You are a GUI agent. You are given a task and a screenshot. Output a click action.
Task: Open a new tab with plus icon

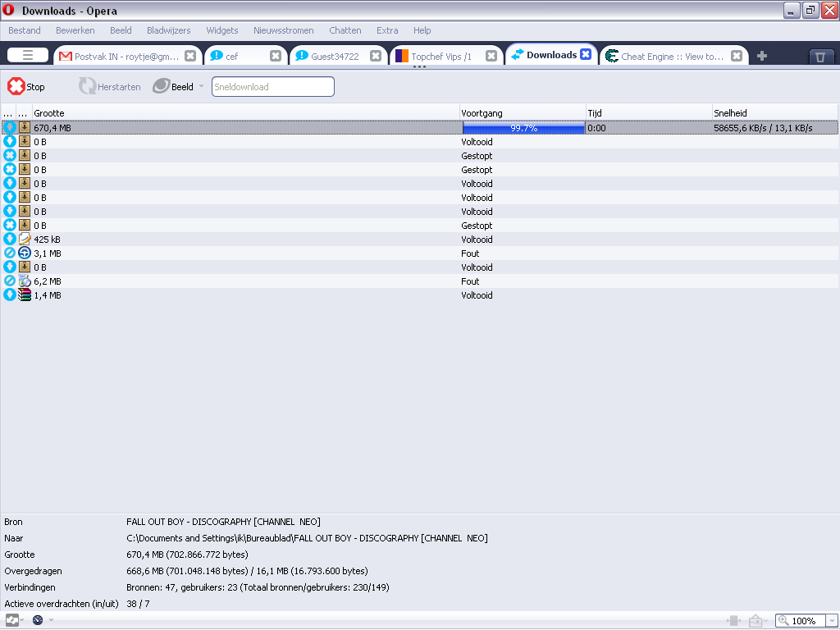(x=762, y=56)
